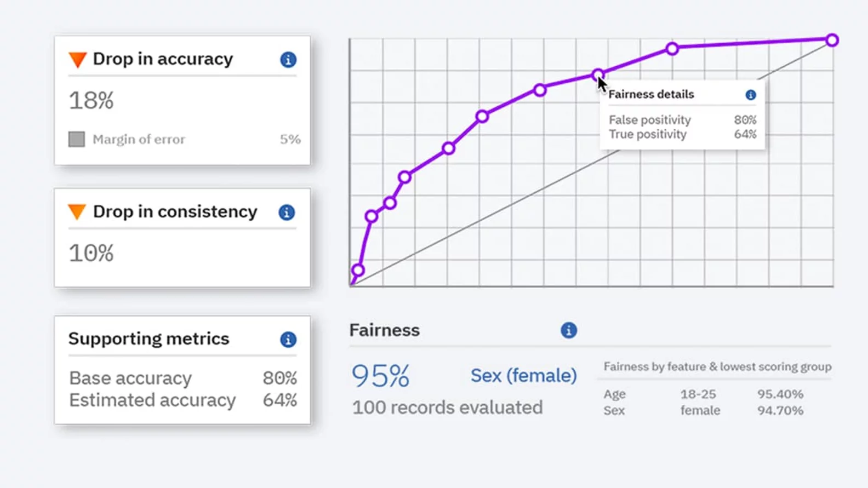
Task: Click False positivity row in tooltip
Action: (x=682, y=120)
